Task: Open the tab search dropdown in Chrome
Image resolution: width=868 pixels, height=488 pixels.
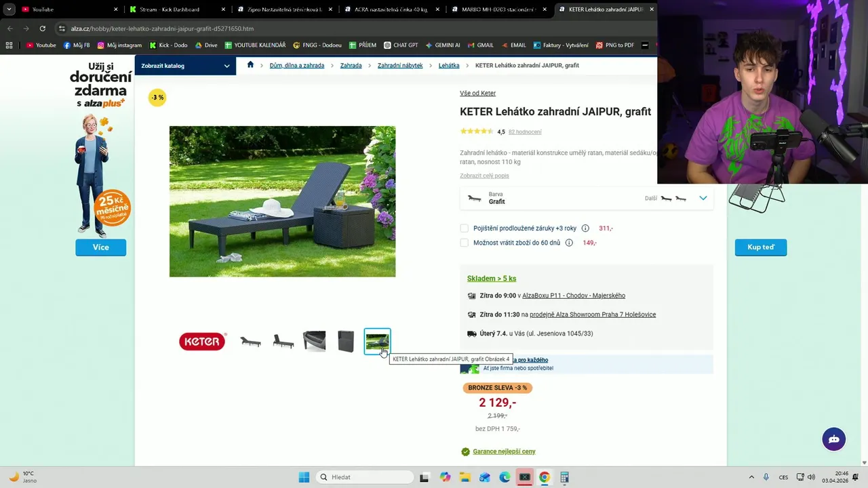Action: 9,9
